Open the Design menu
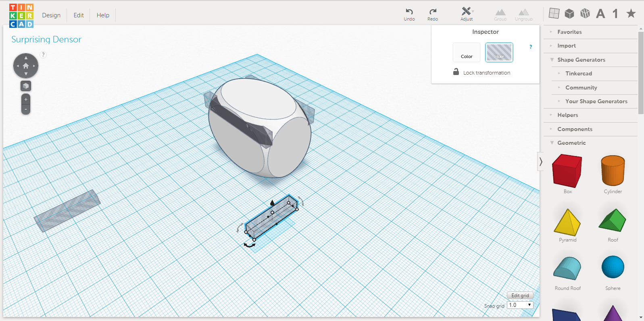Viewport: 644px width, 321px height. (51, 15)
